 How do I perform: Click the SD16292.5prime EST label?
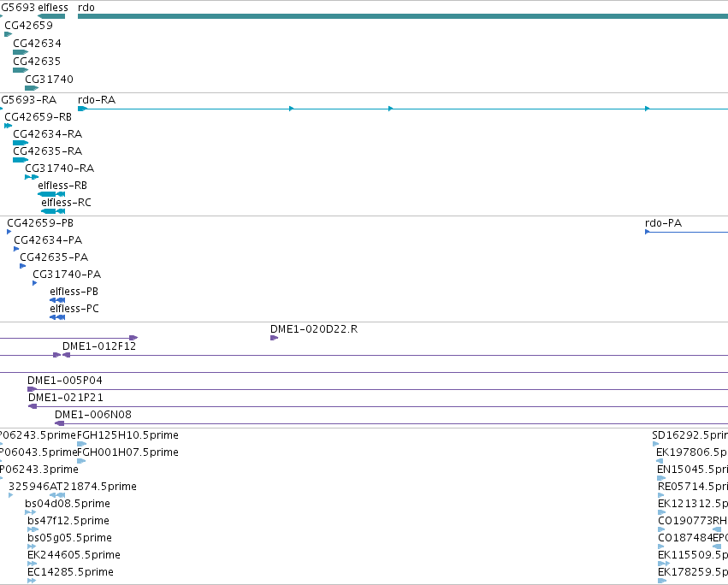click(690, 435)
